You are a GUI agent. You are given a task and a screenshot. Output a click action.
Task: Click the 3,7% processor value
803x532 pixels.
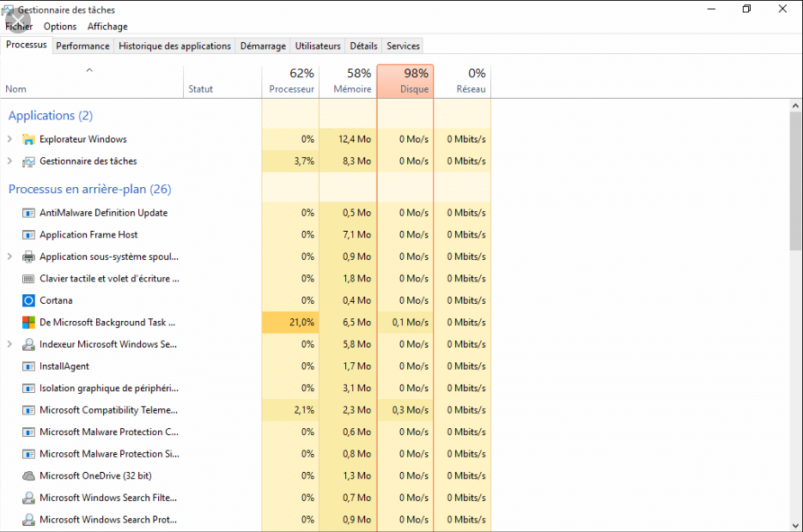304,161
